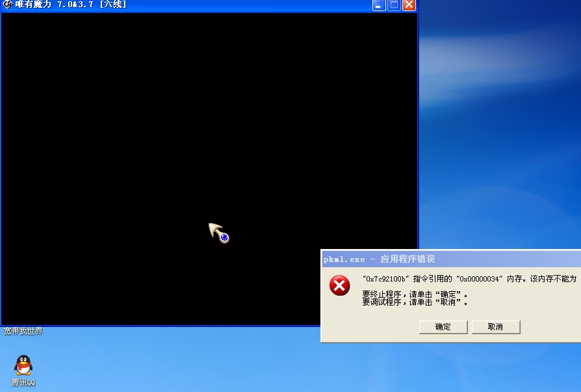
Task: Click the 腾讯QQ icon label text
Action: coord(23,382)
